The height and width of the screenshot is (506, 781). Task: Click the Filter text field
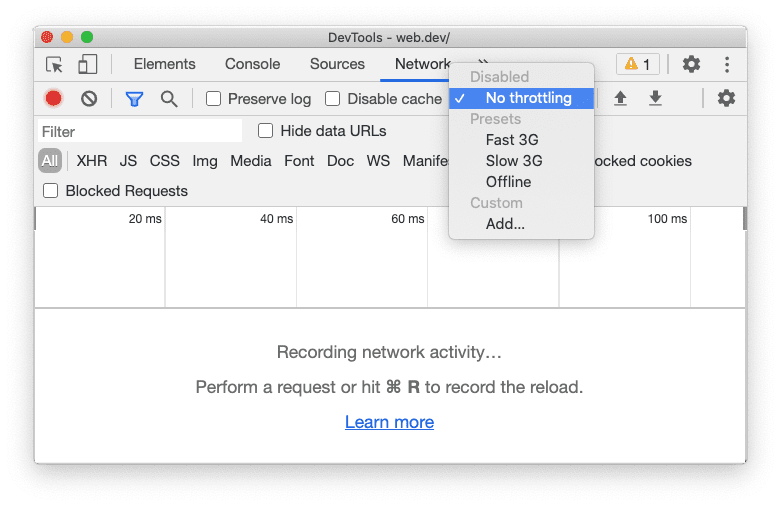pos(140,131)
